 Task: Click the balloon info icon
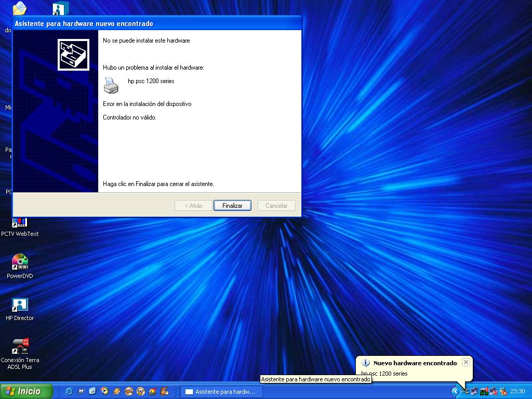366,363
